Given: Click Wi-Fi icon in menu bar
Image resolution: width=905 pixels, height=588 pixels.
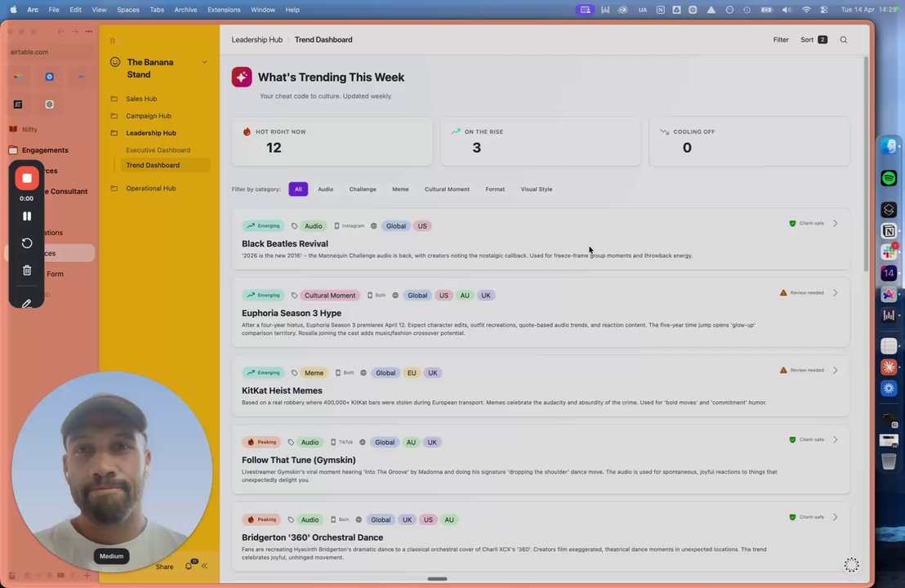Looking at the screenshot, I should click(806, 10).
